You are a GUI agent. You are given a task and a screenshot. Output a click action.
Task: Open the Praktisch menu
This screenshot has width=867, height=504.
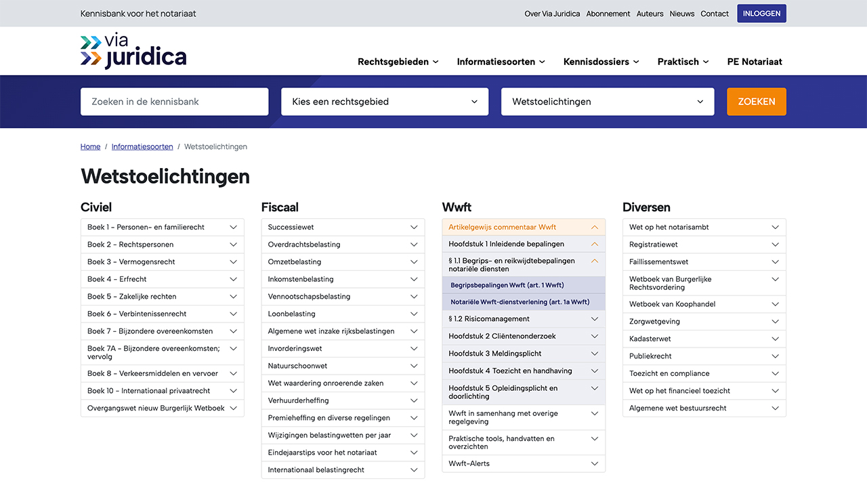(x=683, y=62)
